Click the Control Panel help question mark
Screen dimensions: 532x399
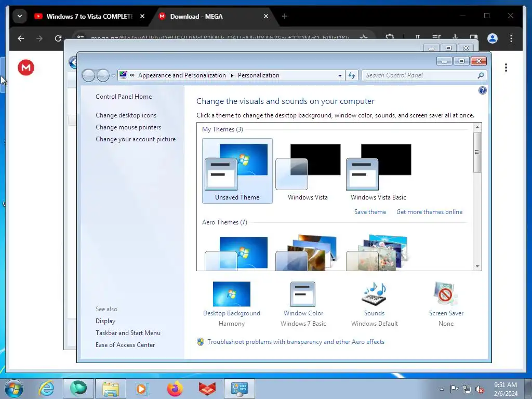tap(483, 90)
